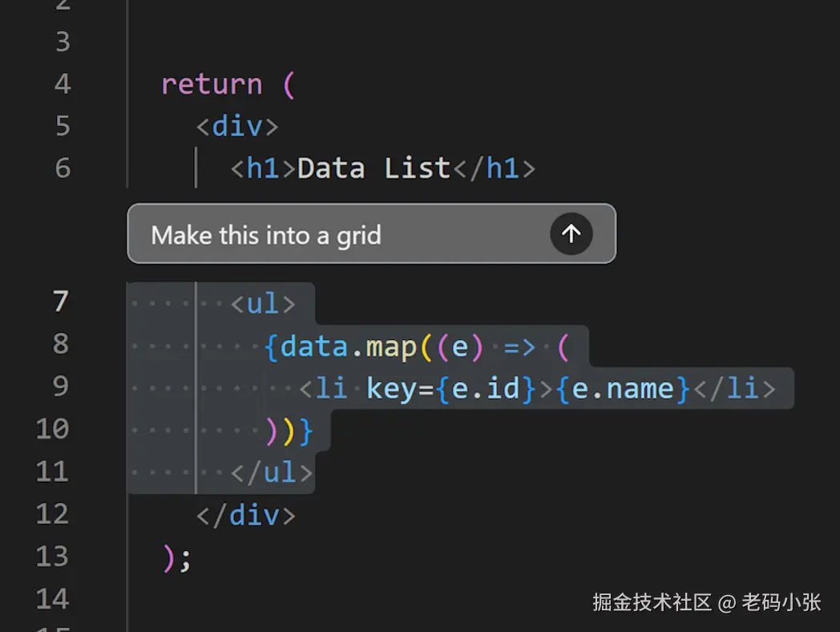Click the closing h1 tag on line 6
The height and width of the screenshot is (632, 840).
click(495, 168)
